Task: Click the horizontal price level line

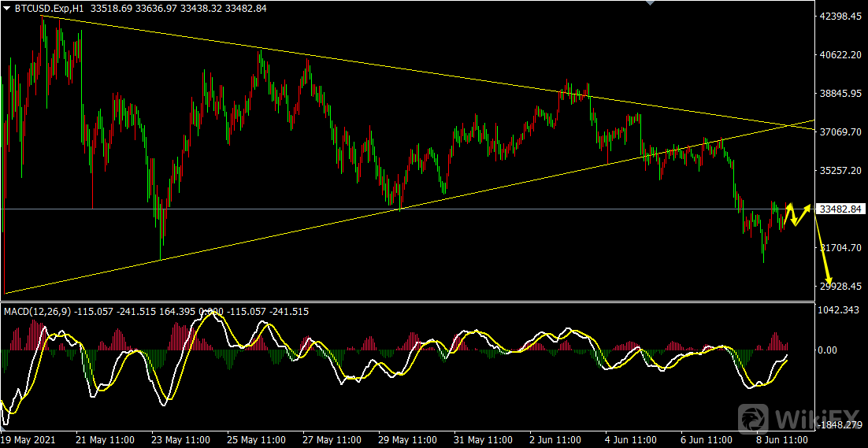Action: (x=236, y=209)
